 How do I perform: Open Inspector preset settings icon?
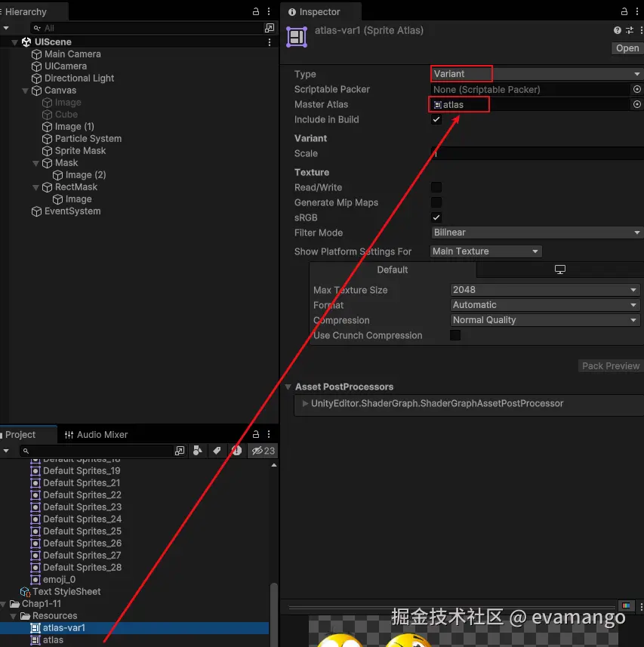[x=630, y=30]
